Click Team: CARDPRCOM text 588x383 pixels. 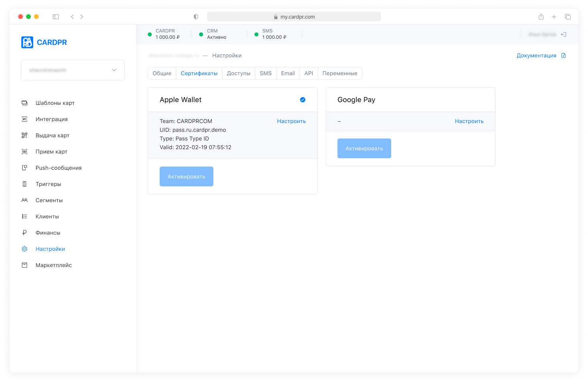coord(186,121)
